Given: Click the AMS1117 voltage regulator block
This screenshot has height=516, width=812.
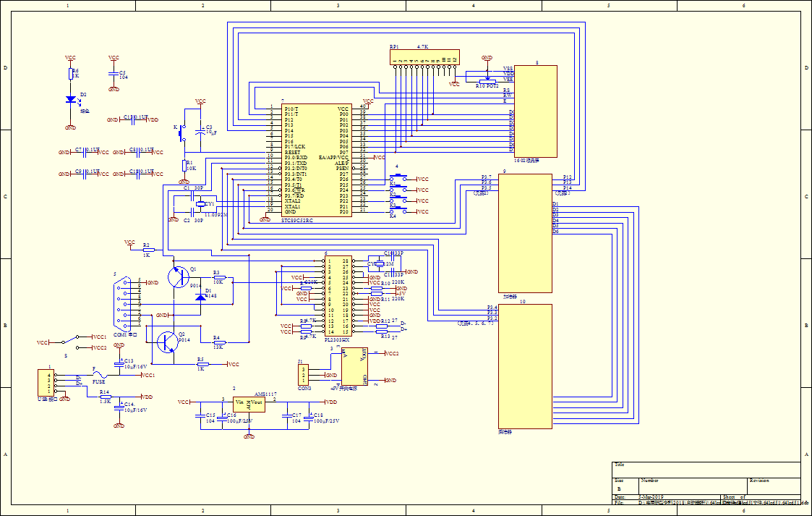Looking at the screenshot, I should pyautogui.click(x=249, y=404).
